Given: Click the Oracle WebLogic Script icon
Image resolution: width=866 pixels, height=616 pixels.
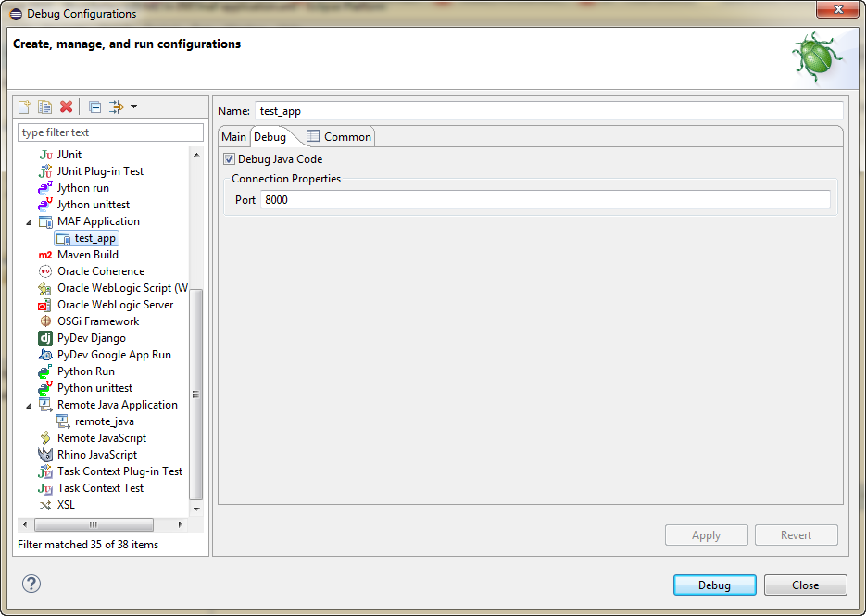Looking at the screenshot, I should 45,288.
